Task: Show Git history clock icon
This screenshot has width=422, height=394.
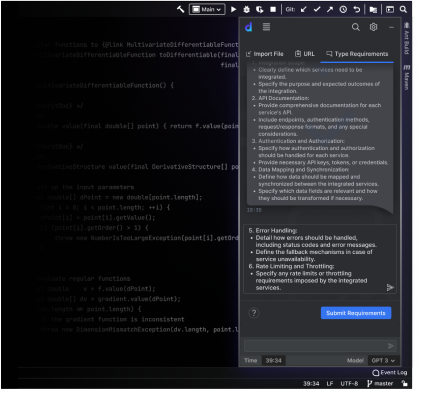Action: tap(343, 9)
